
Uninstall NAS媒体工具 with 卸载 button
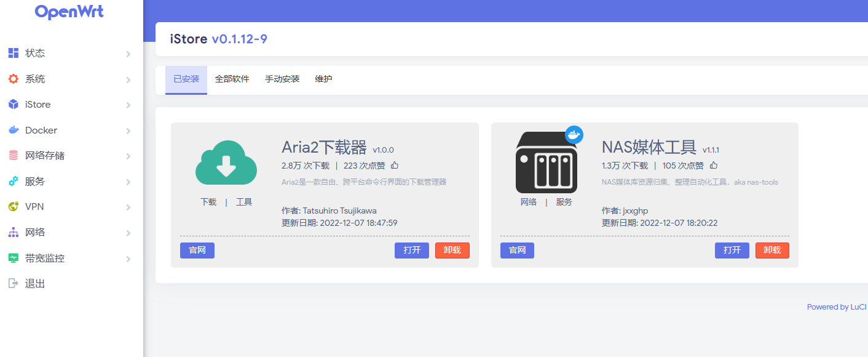[x=772, y=251]
